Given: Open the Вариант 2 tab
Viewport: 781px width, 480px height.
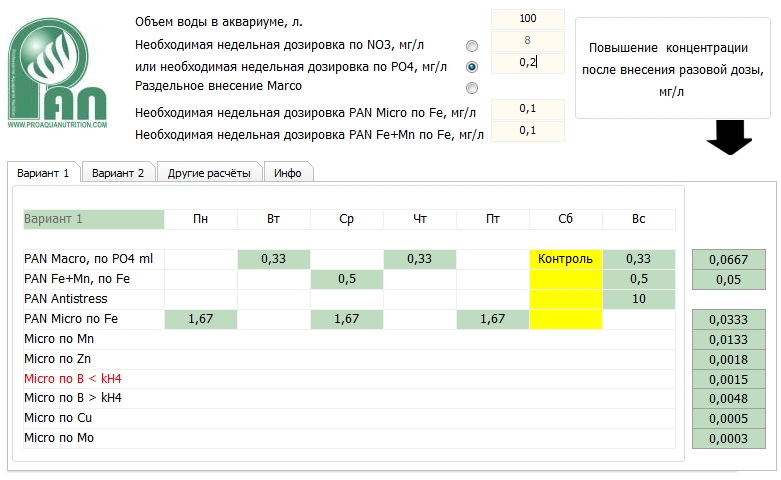Looking at the screenshot, I should pyautogui.click(x=118, y=173).
